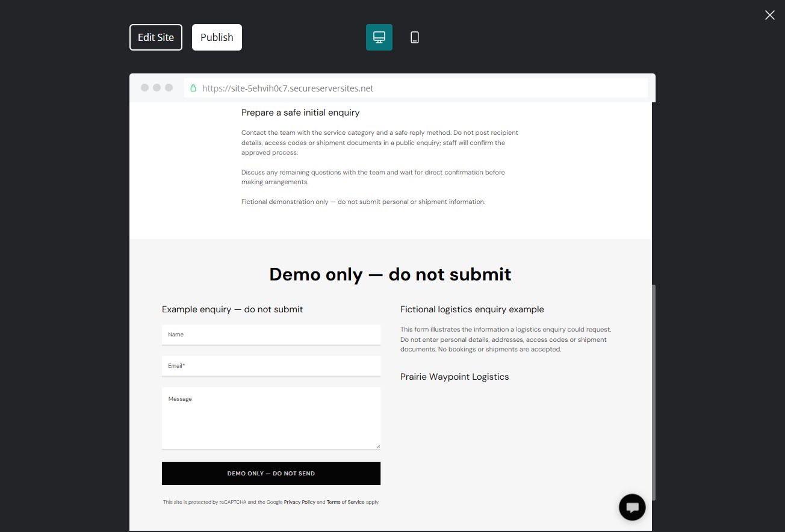Switch to desktop preview mode
This screenshot has height=532, width=785.
379,37
